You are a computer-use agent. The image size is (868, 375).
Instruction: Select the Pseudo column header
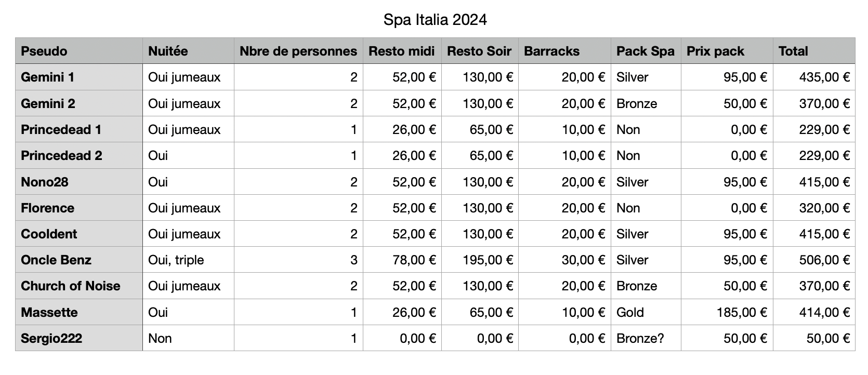[44, 51]
